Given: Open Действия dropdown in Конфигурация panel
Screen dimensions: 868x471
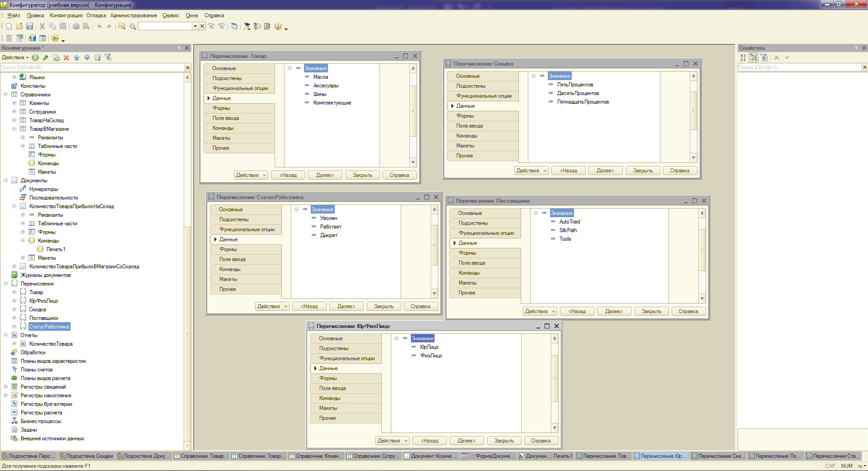Looking at the screenshot, I should point(15,57).
